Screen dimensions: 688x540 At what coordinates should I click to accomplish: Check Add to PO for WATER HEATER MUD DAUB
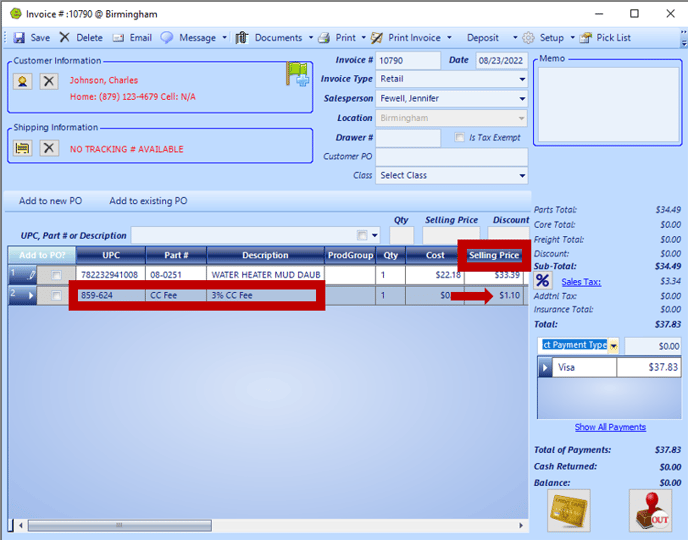tap(56, 275)
